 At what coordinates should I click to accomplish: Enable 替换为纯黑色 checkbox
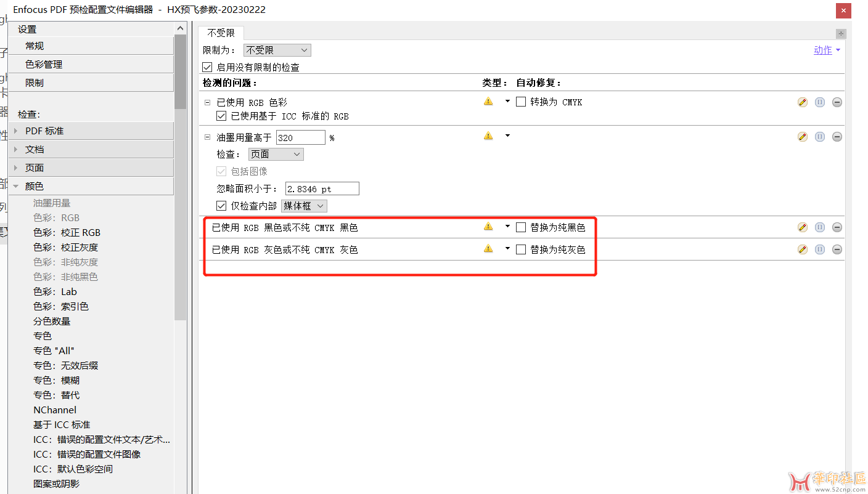point(521,227)
